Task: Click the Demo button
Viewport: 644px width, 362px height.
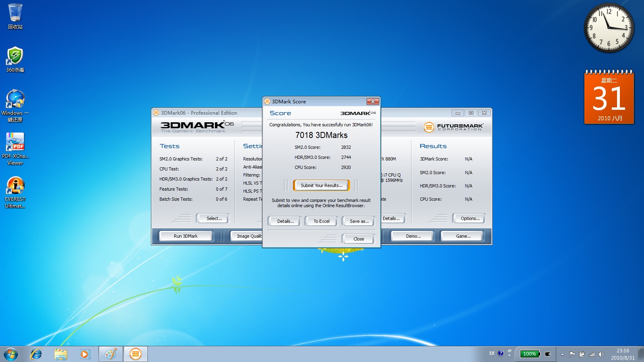Action: (413, 236)
